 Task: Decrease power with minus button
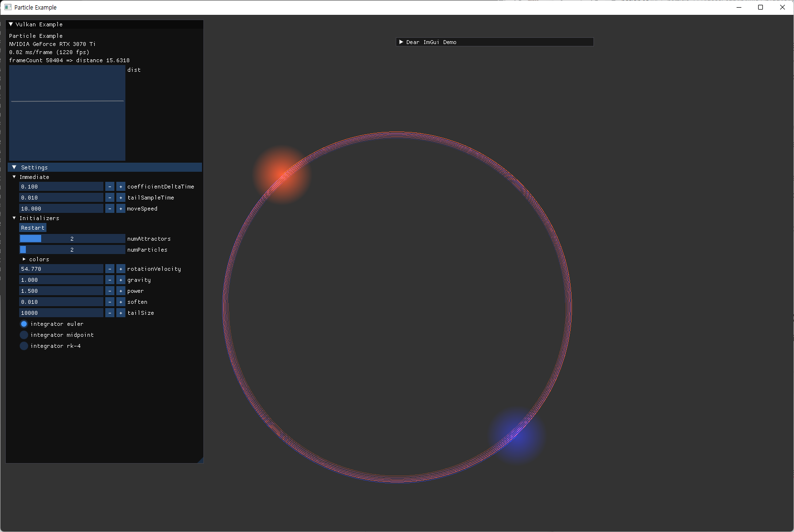110,291
